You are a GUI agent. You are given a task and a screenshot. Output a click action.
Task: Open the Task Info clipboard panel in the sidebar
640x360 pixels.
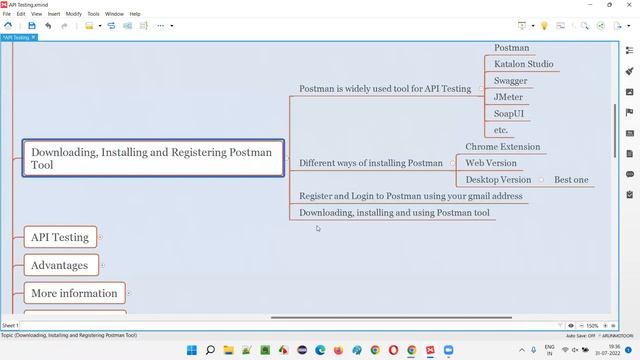point(629,195)
